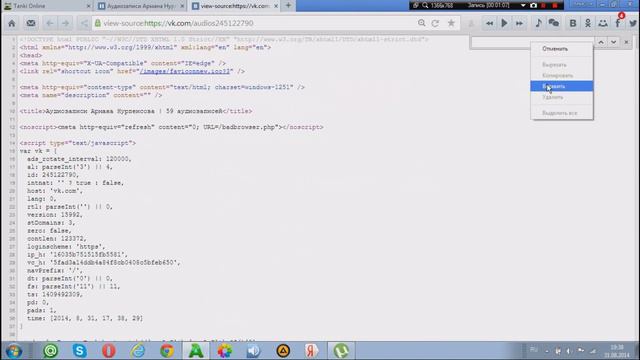
Task: Open uTorrent from the taskbar
Action: [341, 351]
